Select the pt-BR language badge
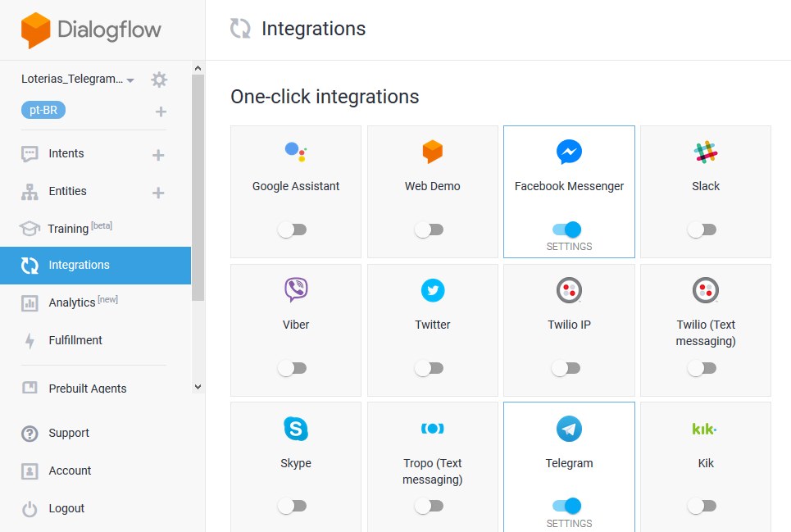The width and height of the screenshot is (791, 532). 43,111
